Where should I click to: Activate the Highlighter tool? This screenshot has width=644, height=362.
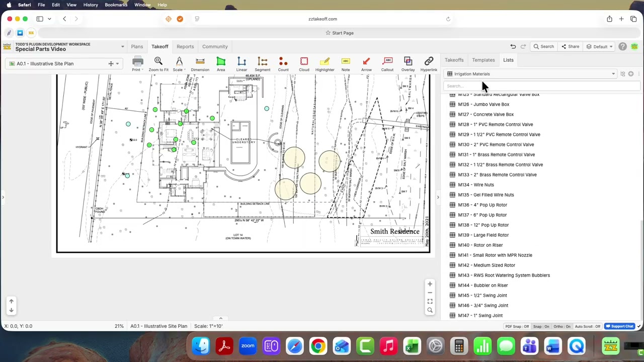[325, 64]
